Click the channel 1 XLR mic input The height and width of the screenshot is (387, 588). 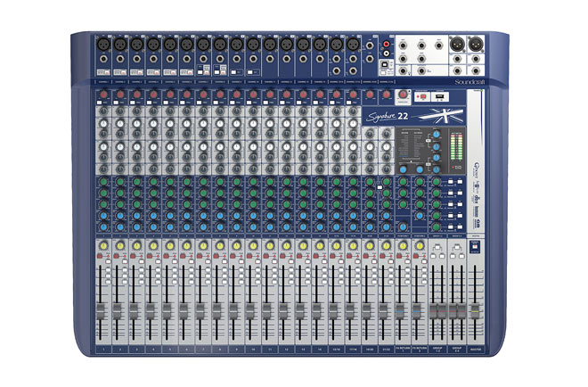103,45
